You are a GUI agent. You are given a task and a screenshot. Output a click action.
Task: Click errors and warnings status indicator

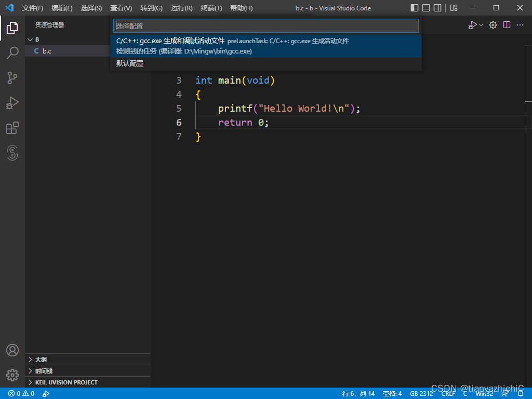pyautogui.click(x=21, y=394)
